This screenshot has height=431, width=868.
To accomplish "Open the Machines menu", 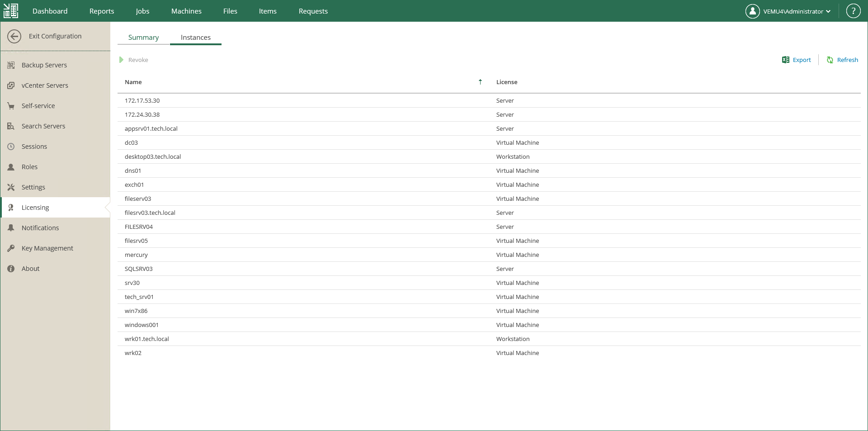I will point(186,11).
